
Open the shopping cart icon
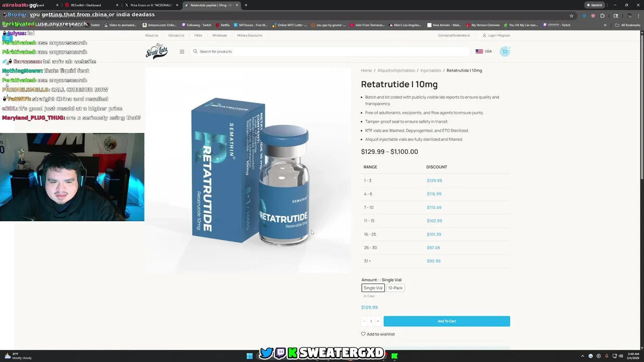505,51
